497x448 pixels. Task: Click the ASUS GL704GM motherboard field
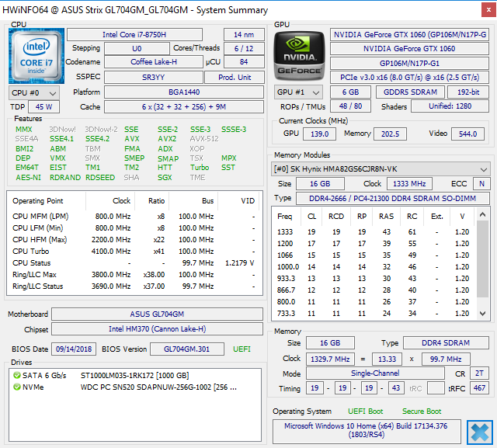click(157, 314)
